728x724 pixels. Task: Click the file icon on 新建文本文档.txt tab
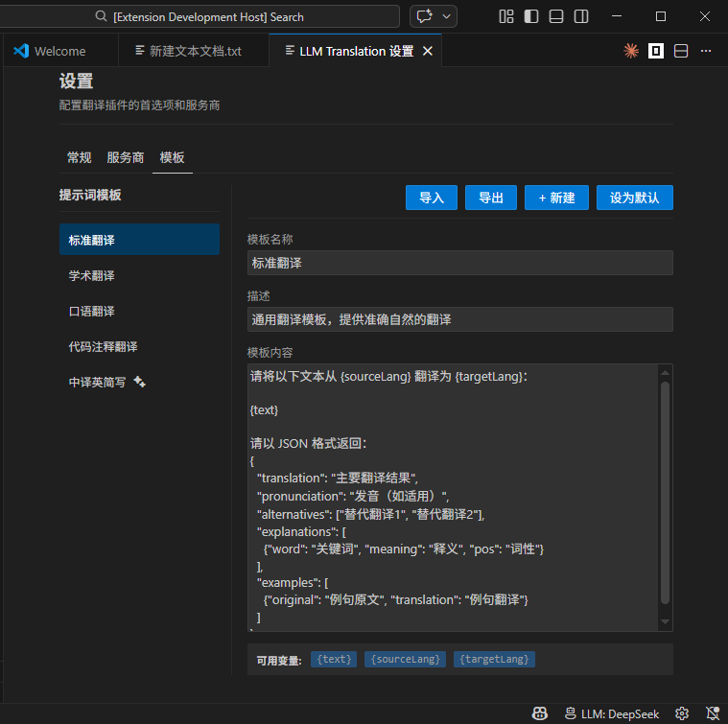[140, 50]
